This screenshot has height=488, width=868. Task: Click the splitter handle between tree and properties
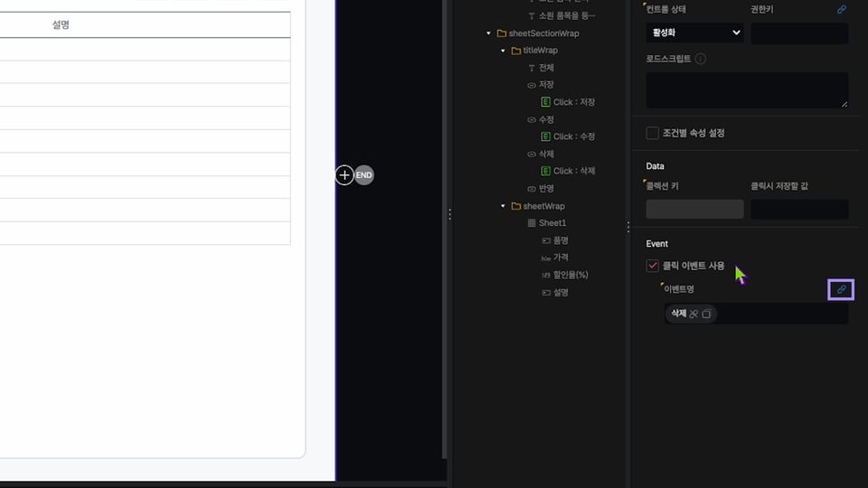pyautogui.click(x=628, y=227)
